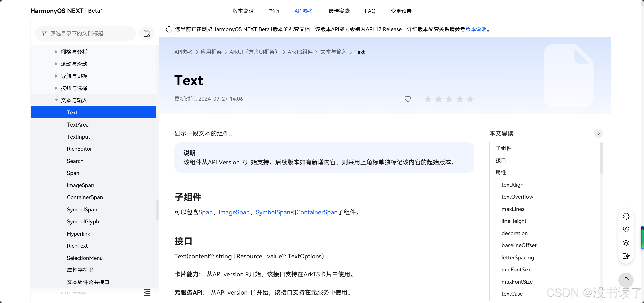644x303 pixels.
Task: Click the document search icon beside filter box
Action: (147, 33)
